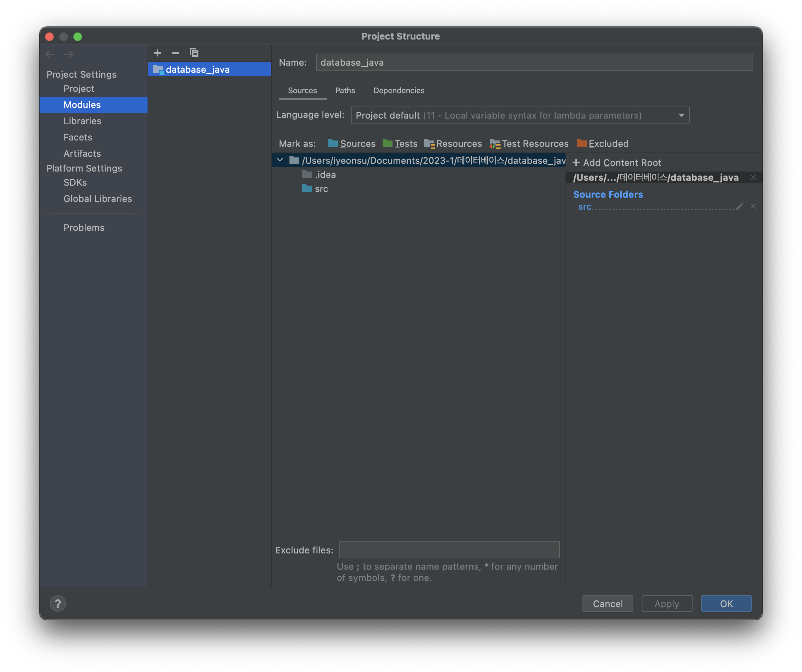Mark folder as Test Resources
802x672 pixels.
click(x=529, y=144)
